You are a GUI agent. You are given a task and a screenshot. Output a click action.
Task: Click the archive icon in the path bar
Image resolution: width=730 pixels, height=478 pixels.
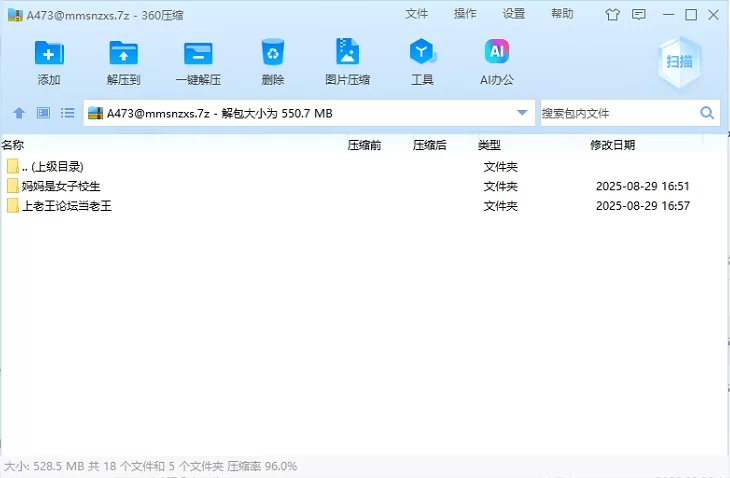[95, 113]
